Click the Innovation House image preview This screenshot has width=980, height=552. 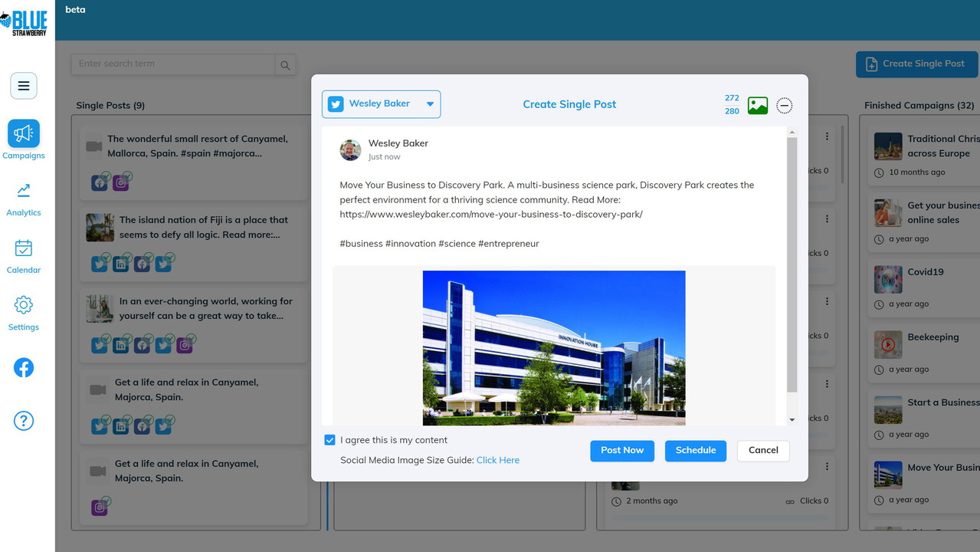pyautogui.click(x=553, y=347)
